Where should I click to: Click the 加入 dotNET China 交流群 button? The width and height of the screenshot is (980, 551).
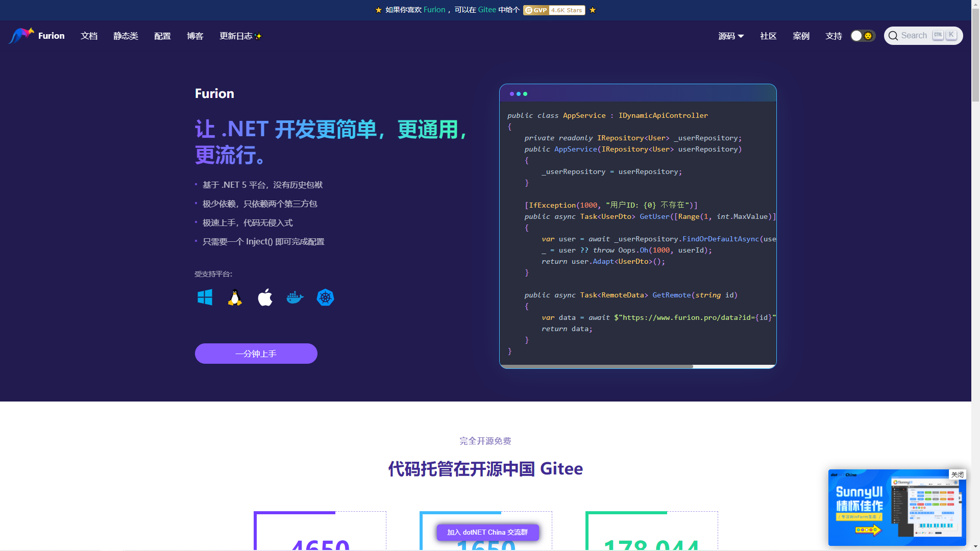click(x=486, y=532)
